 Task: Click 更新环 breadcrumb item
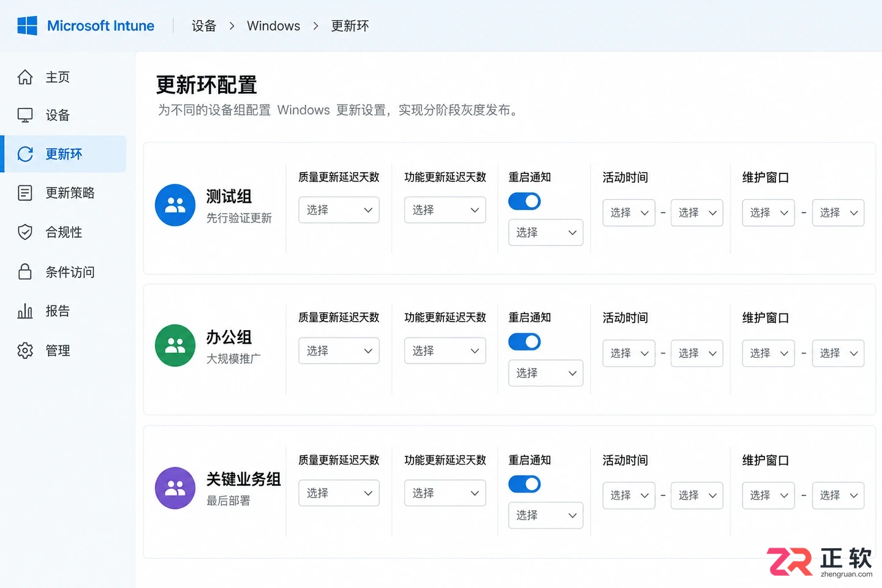[x=350, y=26]
